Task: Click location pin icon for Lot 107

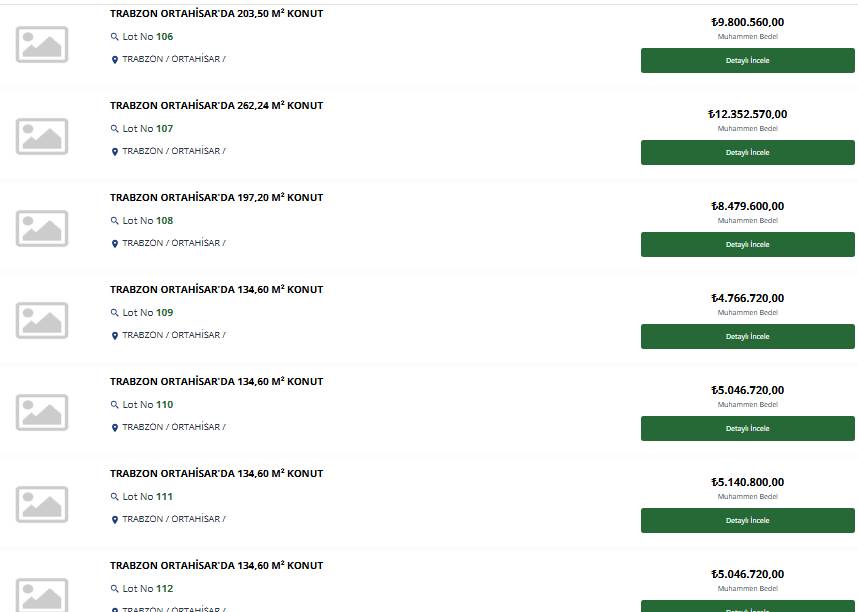Action: coord(115,152)
